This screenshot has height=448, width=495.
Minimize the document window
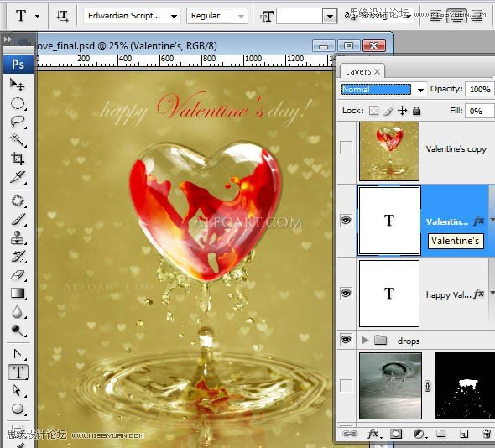(324, 46)
